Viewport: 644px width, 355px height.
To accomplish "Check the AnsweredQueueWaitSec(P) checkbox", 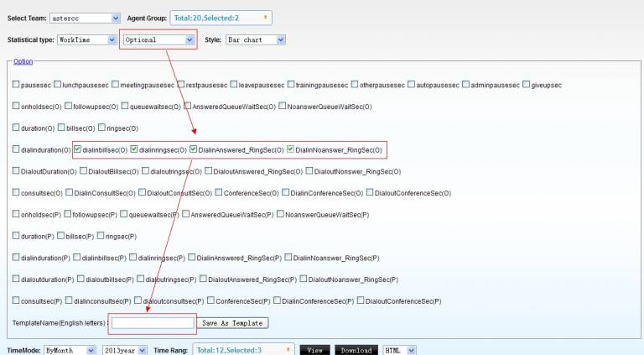I will coord(185,214).
